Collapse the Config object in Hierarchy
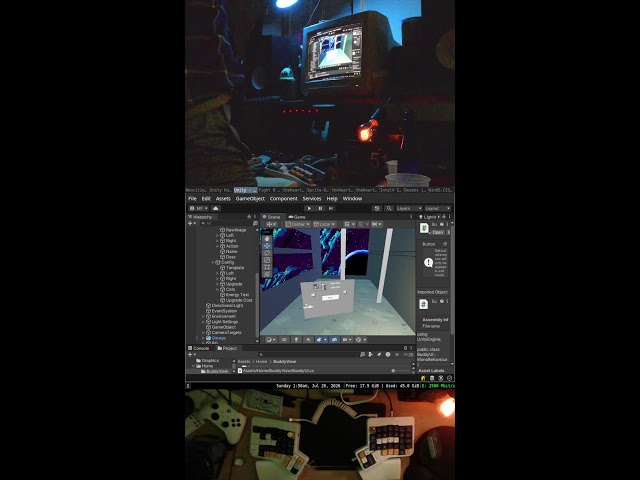Image resolution: width=640 pixels, height=480 pixels. click(x=213, y=262)
